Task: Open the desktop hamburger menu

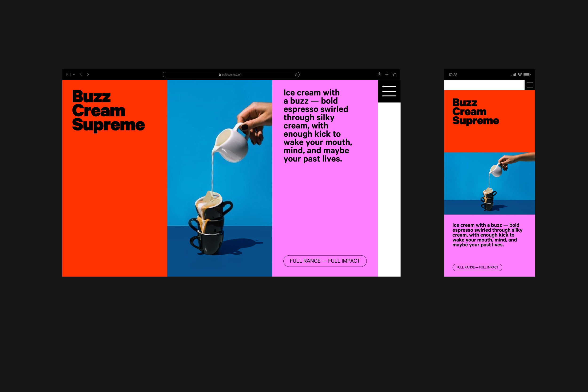Action: [389, 91]
